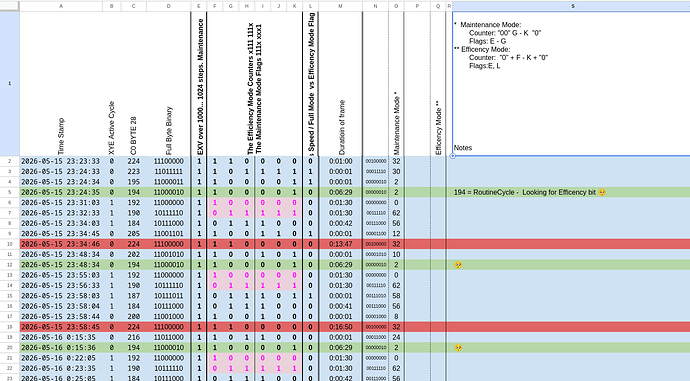Click timestamp cell 2026-05-16 0:25:05

(61, 378)
